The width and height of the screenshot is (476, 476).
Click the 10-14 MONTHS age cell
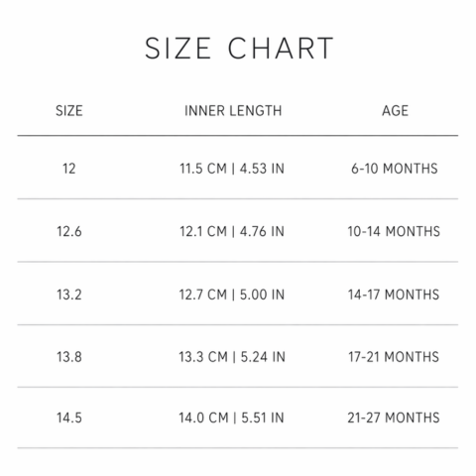[394, 231]
